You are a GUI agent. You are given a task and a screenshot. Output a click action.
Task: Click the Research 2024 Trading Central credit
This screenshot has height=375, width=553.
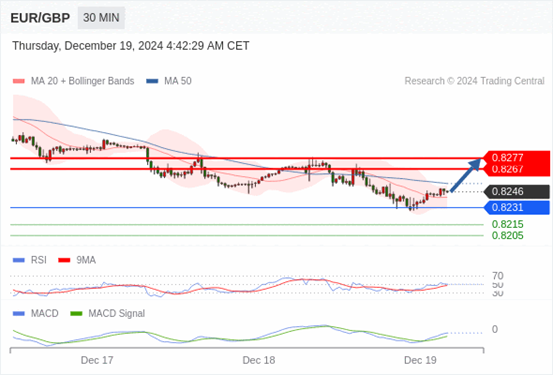point(474,81)
